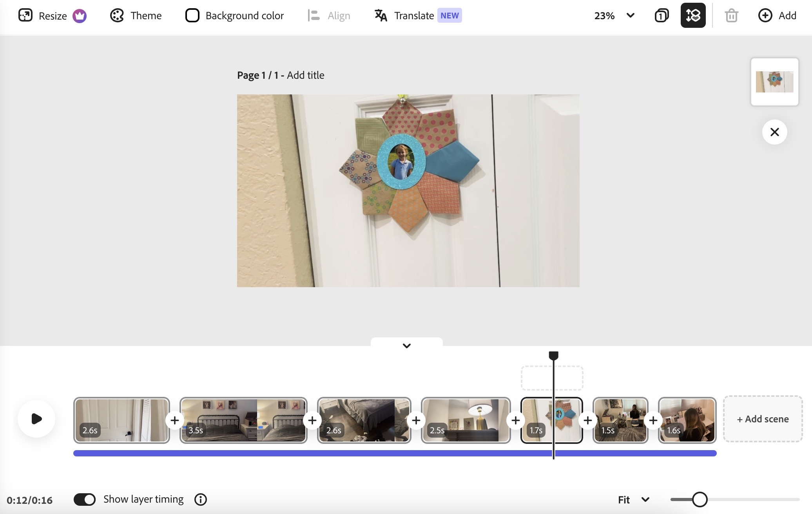Close the page panel with X
812x514 pixels.
pos(774,132)
